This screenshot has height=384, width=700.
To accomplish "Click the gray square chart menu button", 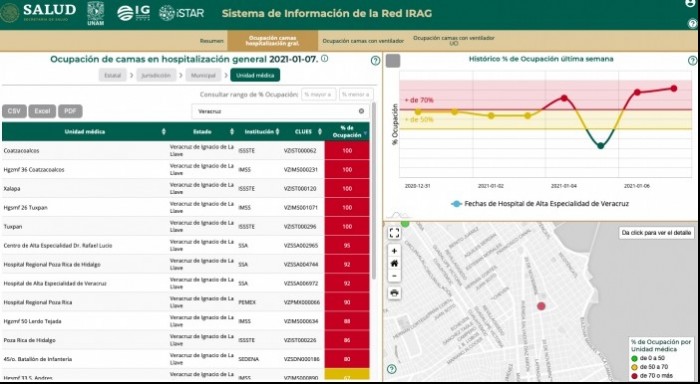I will [393, 61].
